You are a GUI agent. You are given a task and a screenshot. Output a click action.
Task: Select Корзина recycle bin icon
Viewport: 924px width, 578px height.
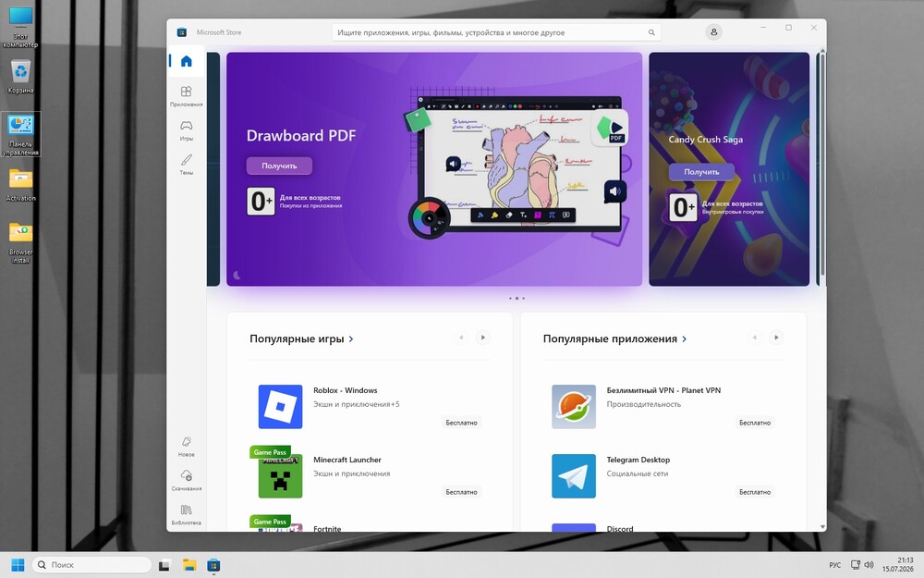tap(20, 76)
